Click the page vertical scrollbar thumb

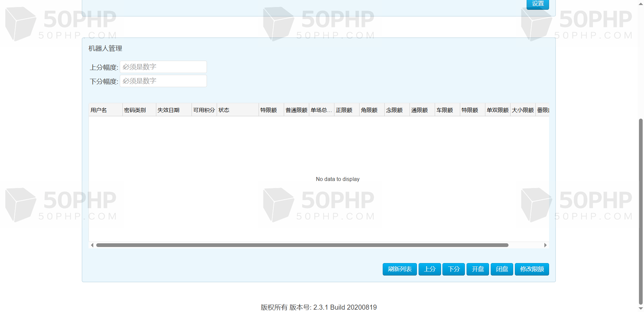pyautogui.click(x=641, y=211)
